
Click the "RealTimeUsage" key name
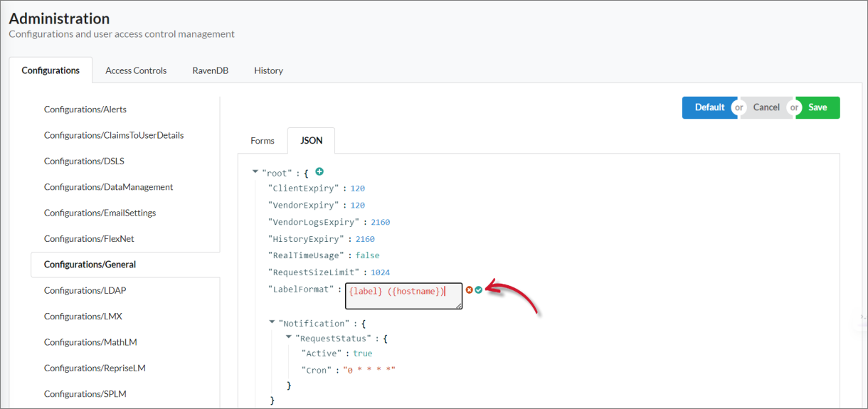306,255
